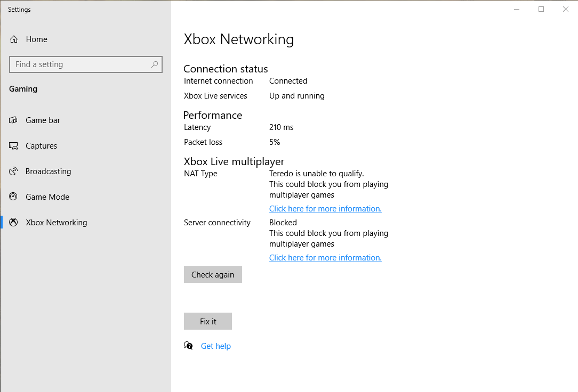Image resolution: width=578 pixels, height=392 pixels.
Task: Click the Internet connection label
Action: click(x=218, y=81)
